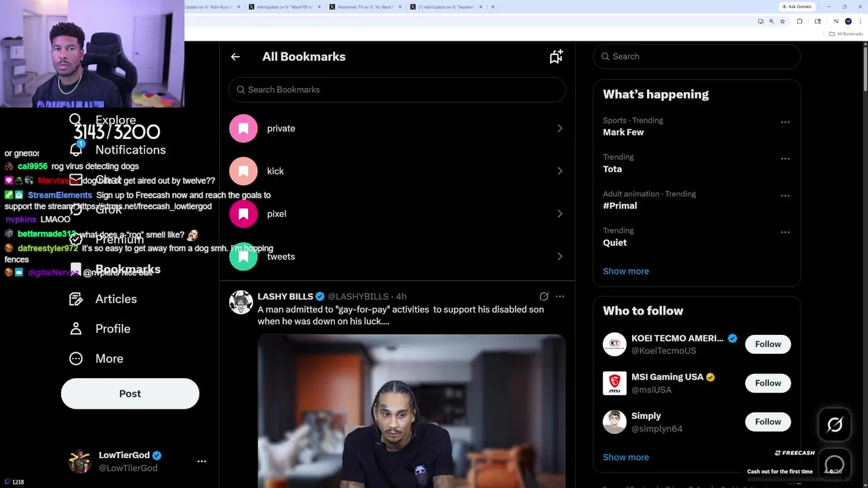Screen dimensions: 868x488
Task: Open the browser extensions puzzle icon
Action: coord(800,22)
